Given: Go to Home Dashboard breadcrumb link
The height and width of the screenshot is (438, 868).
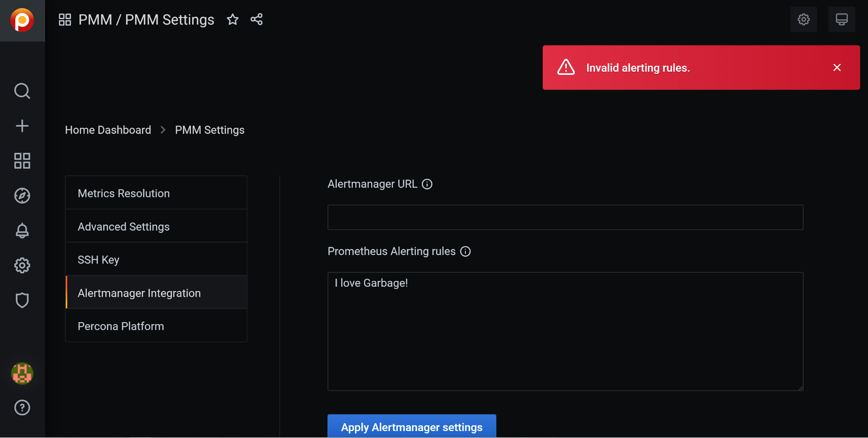Looking at the screenshot, I should tap(108, 130).
